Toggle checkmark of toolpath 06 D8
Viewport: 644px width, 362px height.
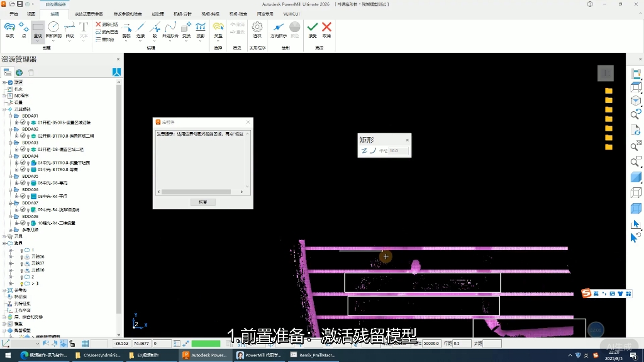(x=23, y=183)
